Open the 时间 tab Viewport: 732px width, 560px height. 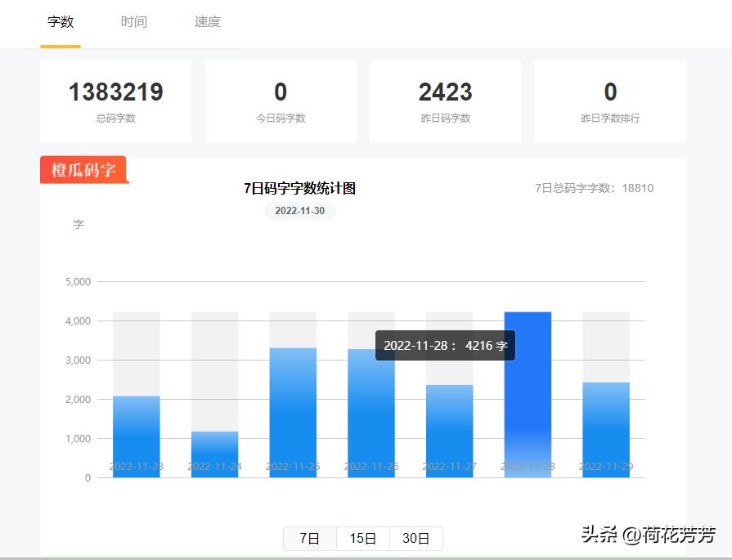[134, 22]
